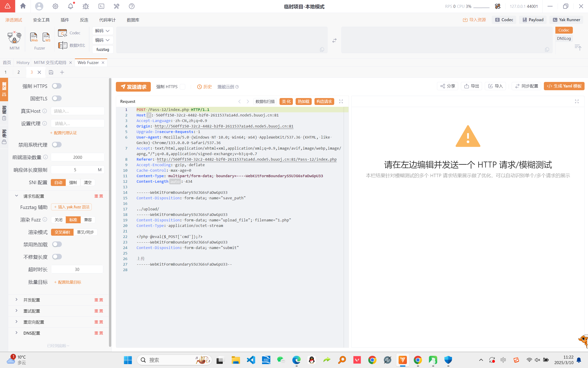
Task: Open the MITM tool icon
Action: [x=14, y=38]
